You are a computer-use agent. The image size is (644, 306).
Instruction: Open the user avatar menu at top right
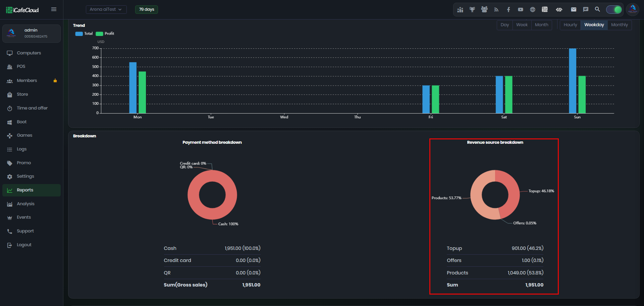pos(633,9)
